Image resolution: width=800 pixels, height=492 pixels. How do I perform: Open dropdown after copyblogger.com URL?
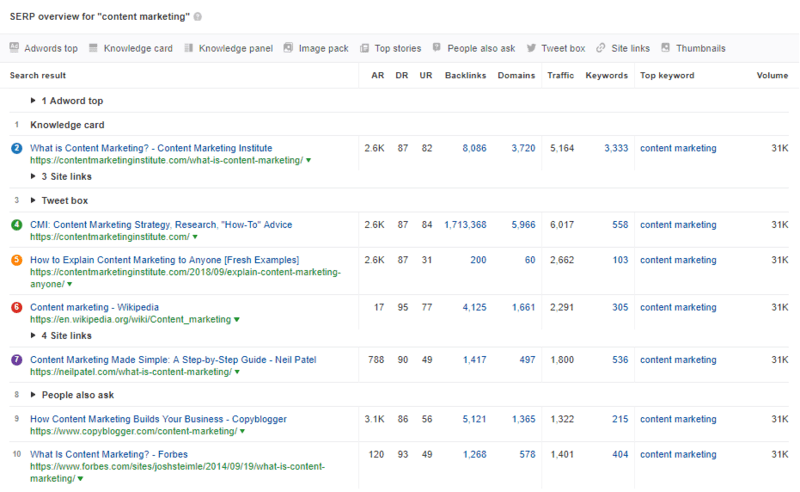(x=242, y=431)
